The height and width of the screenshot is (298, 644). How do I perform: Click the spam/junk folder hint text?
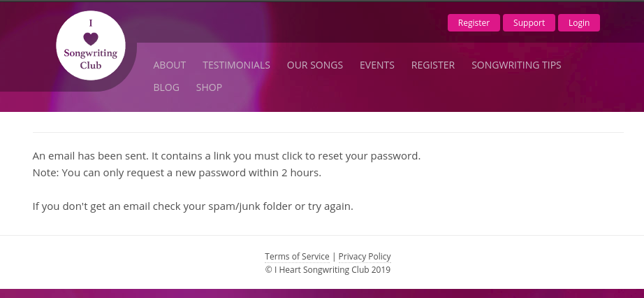coord(193,206)
